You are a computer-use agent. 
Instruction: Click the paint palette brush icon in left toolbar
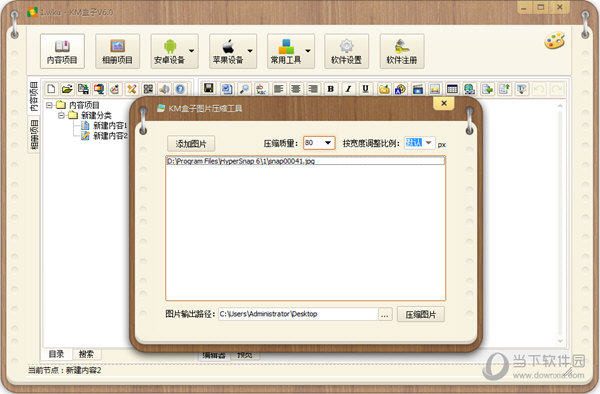(x=115, y=89)
